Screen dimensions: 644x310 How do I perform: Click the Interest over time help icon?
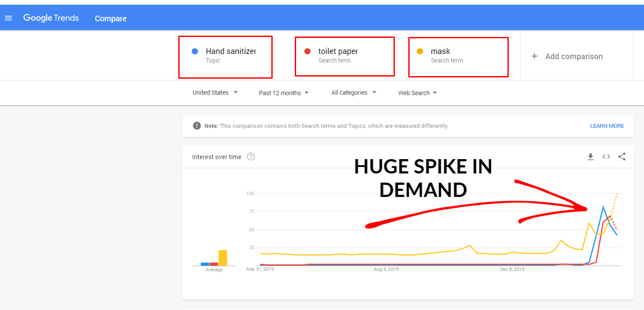(251, 157)
